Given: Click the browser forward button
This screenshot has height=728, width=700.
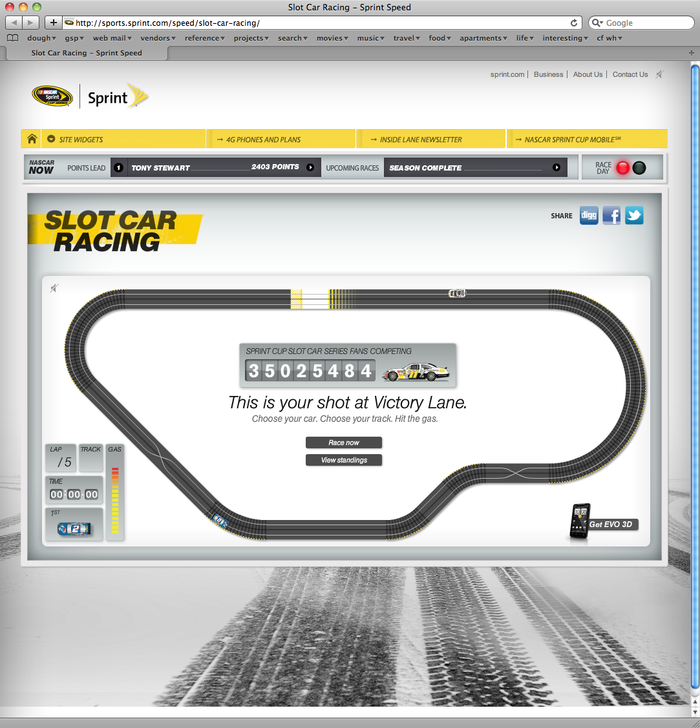Looking at the screenshot, I should click(x=30, y=22).
